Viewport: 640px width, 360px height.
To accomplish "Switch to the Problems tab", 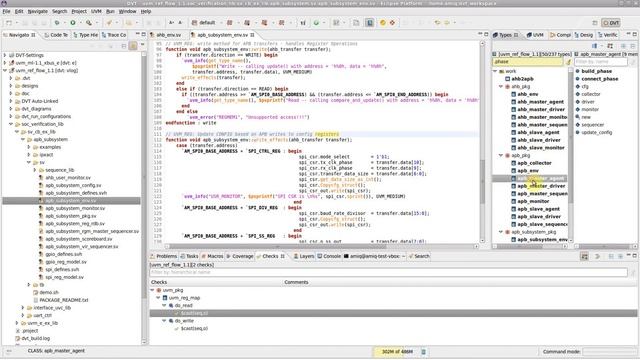I will (x=163, y=256).
